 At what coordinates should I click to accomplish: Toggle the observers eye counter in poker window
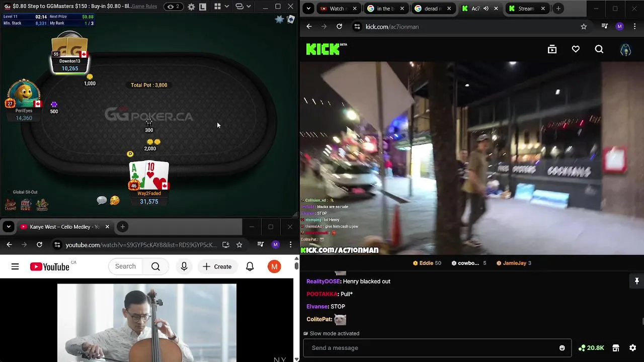pos(173,7)
